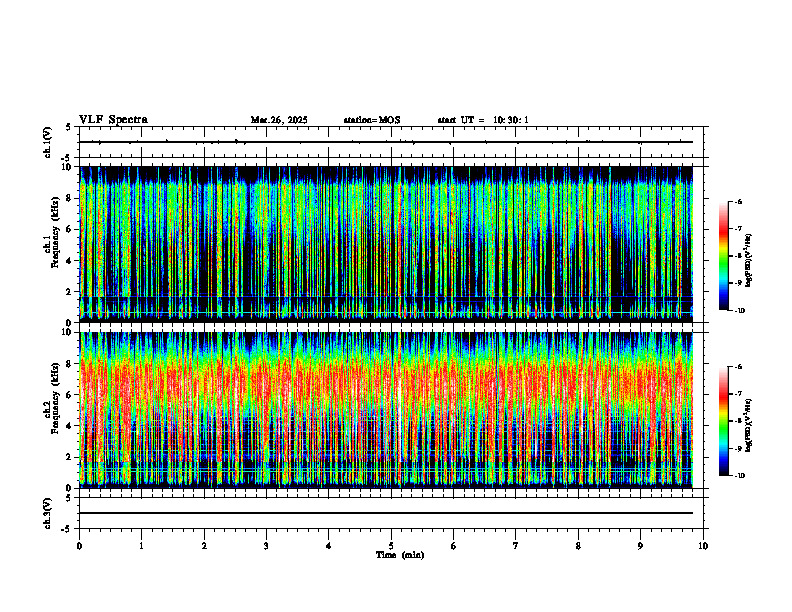Click inside the ch.2 spectrogram panel
This screenshot has height=612, width=792.
coord(386,410)
